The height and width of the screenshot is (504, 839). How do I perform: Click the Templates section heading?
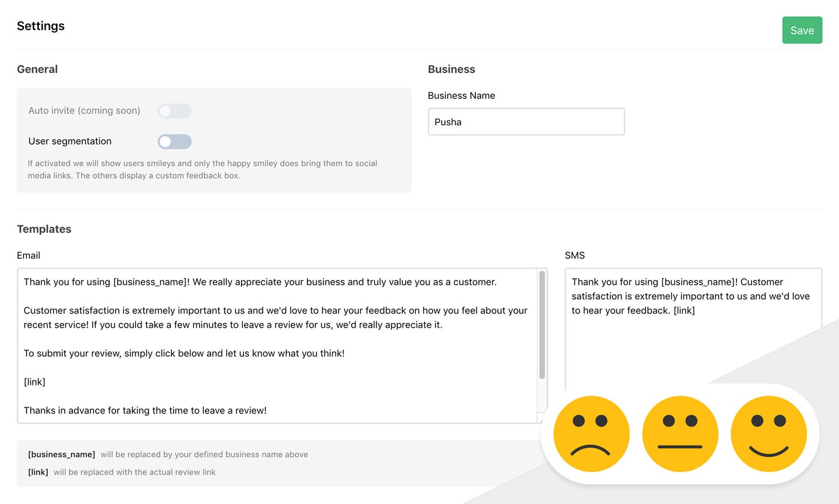[x=44, y=229]
